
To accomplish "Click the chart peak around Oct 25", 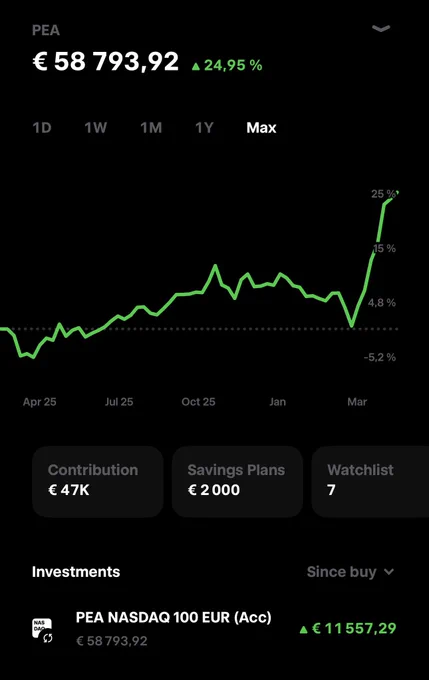I will coord(215,265).
